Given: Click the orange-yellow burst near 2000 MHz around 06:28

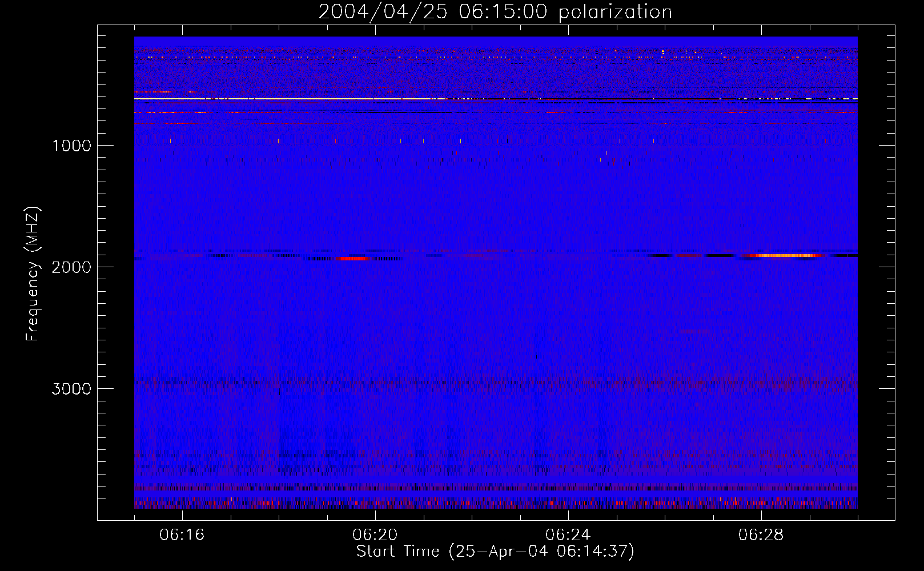Looking at the screenshot, I should (785, 256).
